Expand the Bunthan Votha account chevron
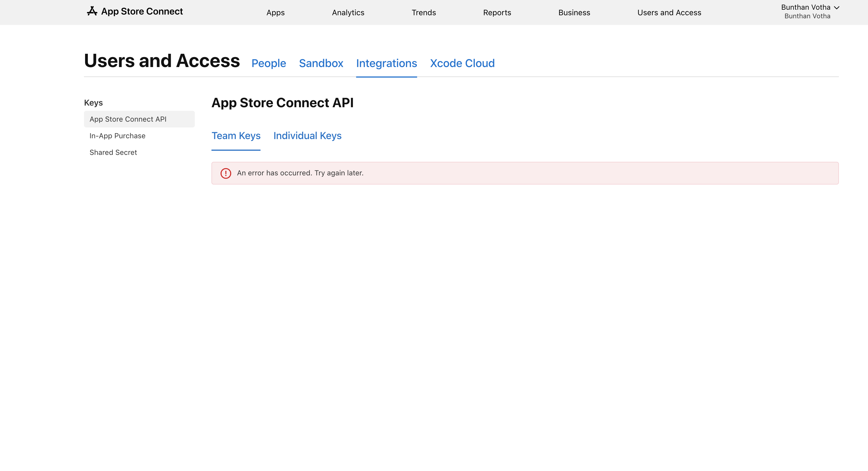This screenshot has width=868, height=471. [x=836, y=8]
